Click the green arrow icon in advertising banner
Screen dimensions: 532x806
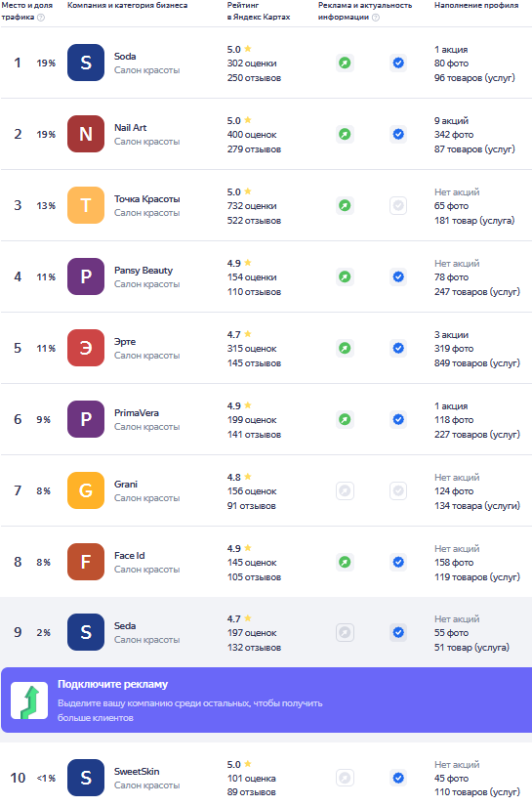(29, 700)
